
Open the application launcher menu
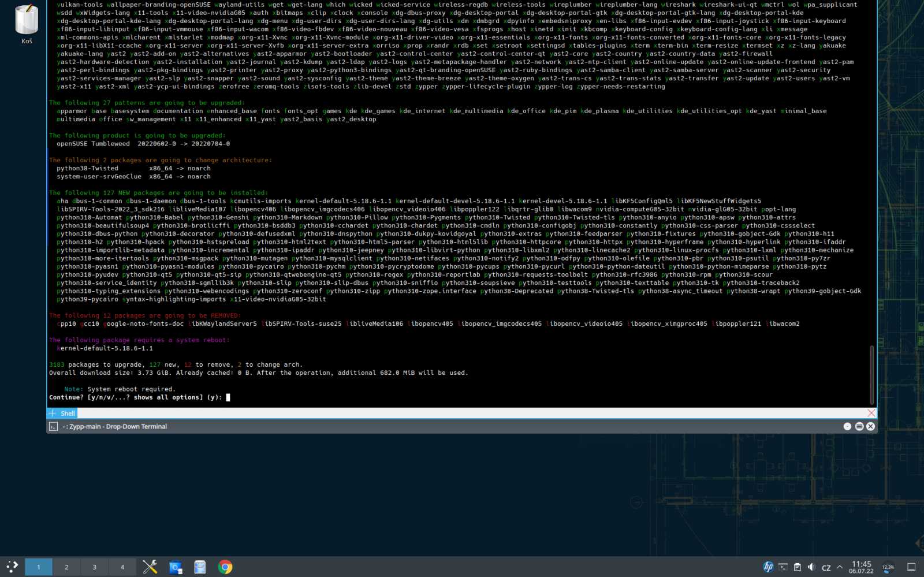pos(12,567)
